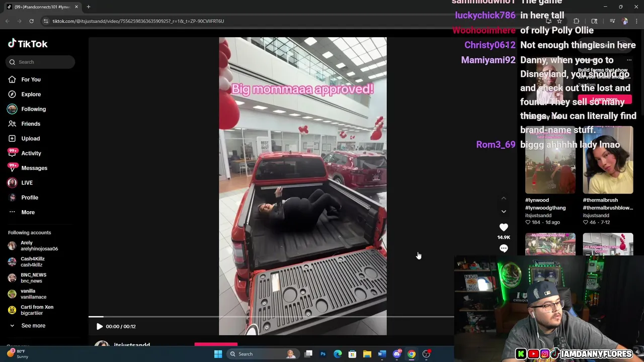Open the BNC_NEWS account

(33, 278)
